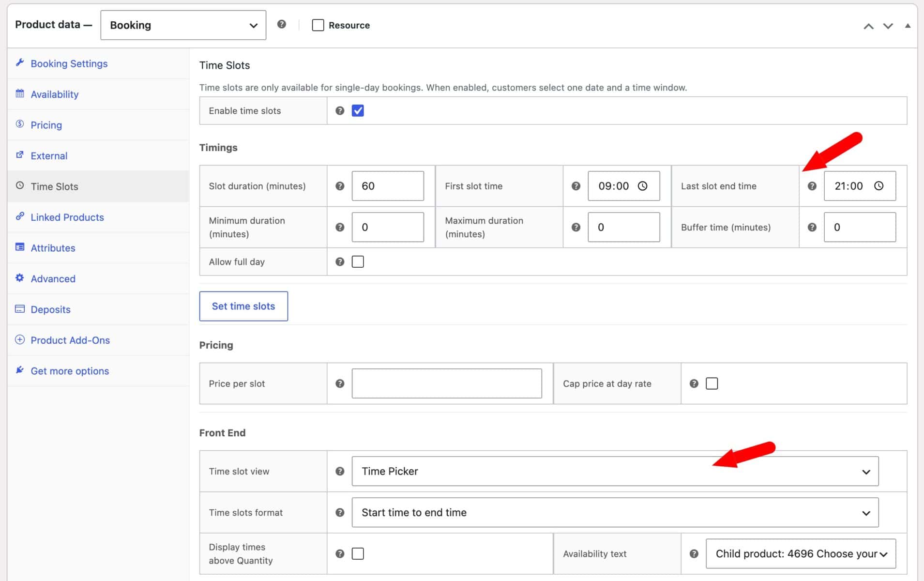Click the Last slot end time input

(x=860, y=186)
